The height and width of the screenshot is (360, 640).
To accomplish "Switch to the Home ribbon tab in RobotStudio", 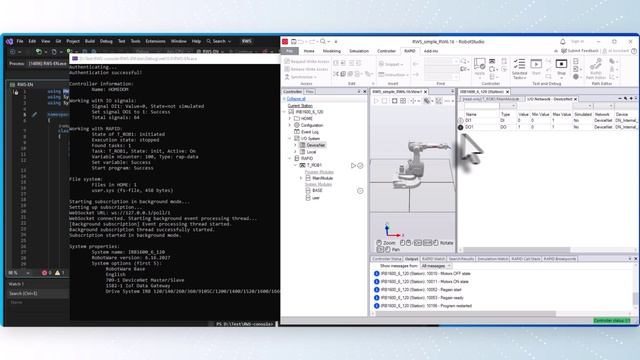I will [x=309, y=51].
